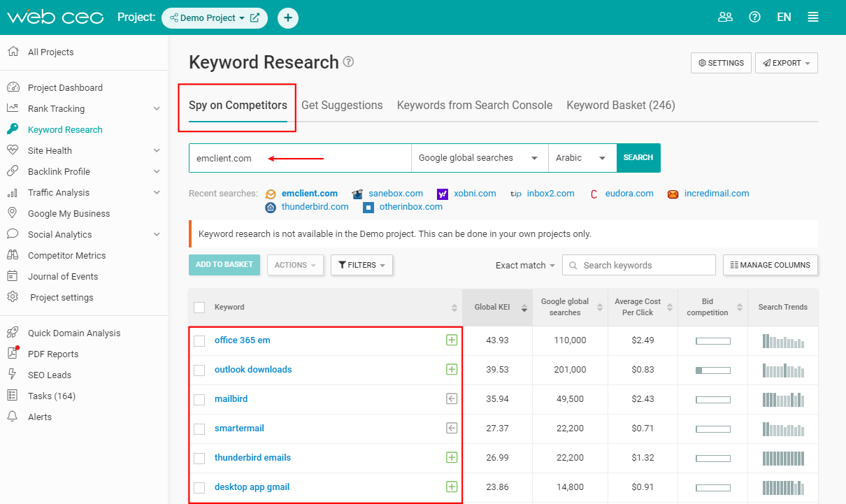Open the hamburger main menu
This screenshot has width=846, height=504.
tap(813, 17)
